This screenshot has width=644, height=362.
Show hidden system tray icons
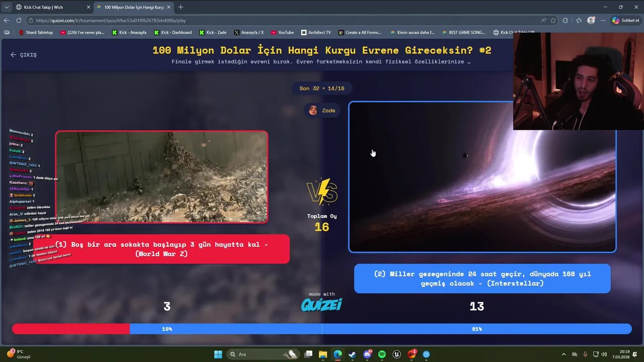[x=563, y=354]
